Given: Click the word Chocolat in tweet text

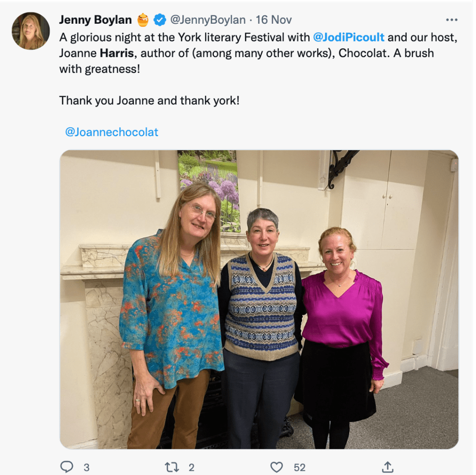Looking at the screenshot, I should point(362,53).
